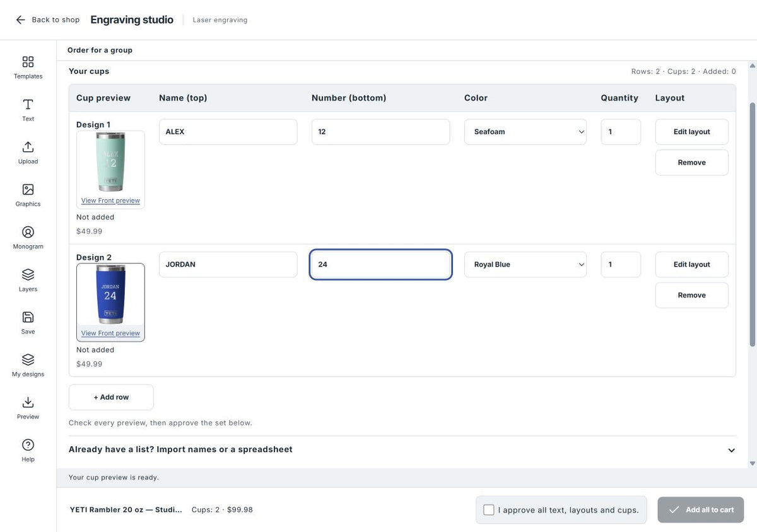
Task: Select the Monogram tool
Action: (28, 238)
